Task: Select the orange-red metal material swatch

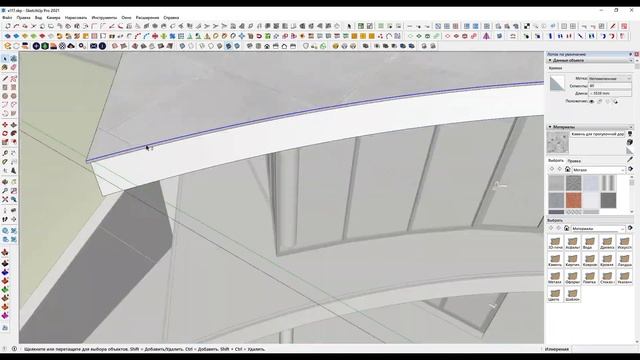Action: point(573,200)
